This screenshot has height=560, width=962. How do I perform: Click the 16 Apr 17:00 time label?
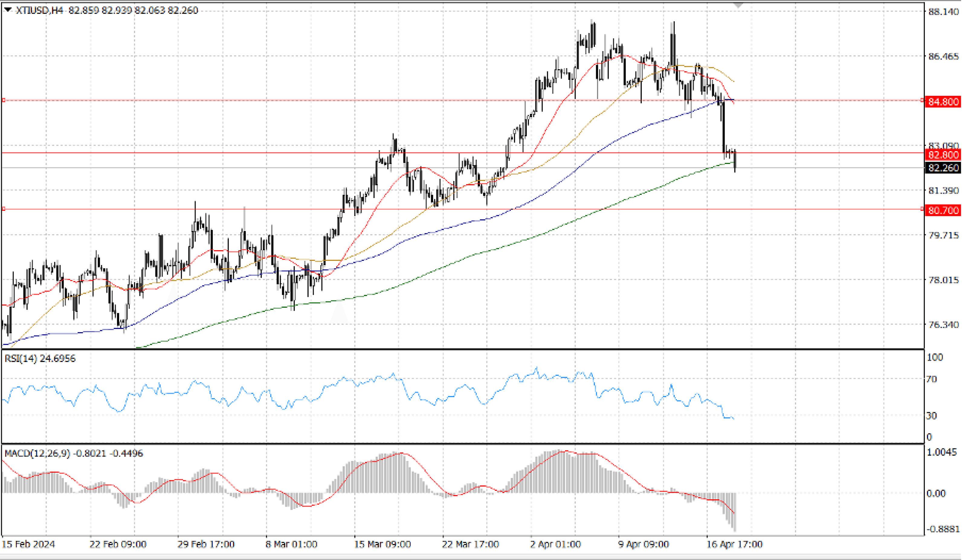click(x=734, y=544)
